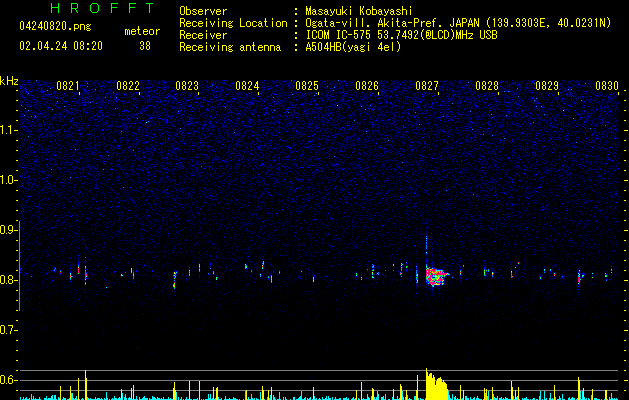Click the meteor count value 38
The width and height of the screenshot is (629, 400).
145,46
